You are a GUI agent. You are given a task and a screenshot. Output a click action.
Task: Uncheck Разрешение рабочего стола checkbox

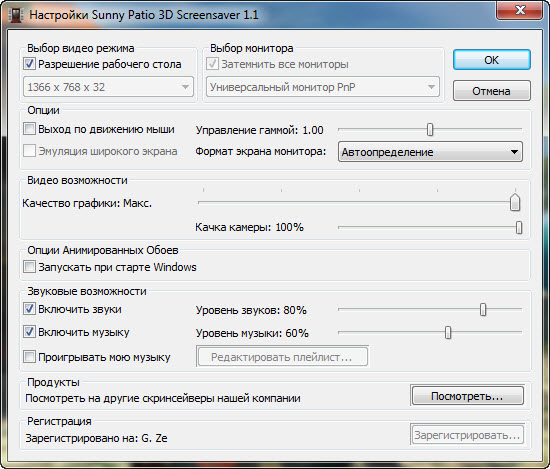pyautogui.click(x=29, y=64)
